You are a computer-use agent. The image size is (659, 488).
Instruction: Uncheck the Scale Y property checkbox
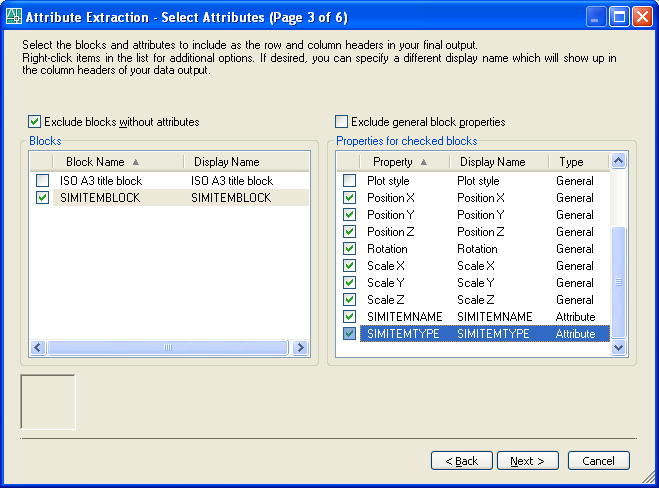(x=349, y=283)
